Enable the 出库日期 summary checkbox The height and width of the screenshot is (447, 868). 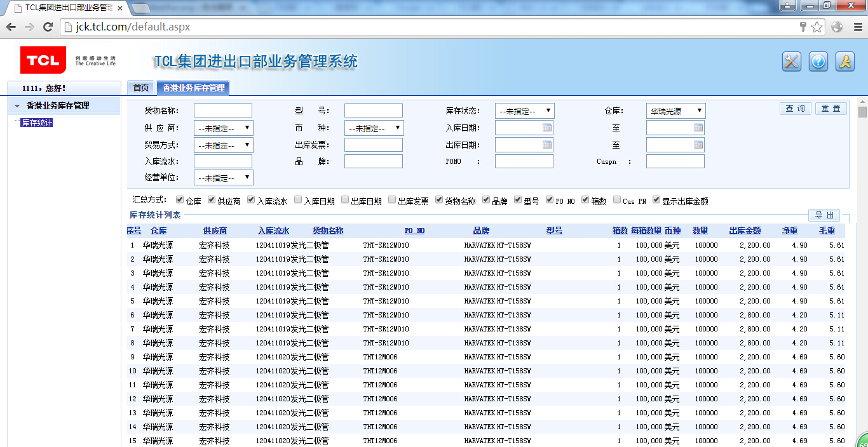[x=345, y=200]
